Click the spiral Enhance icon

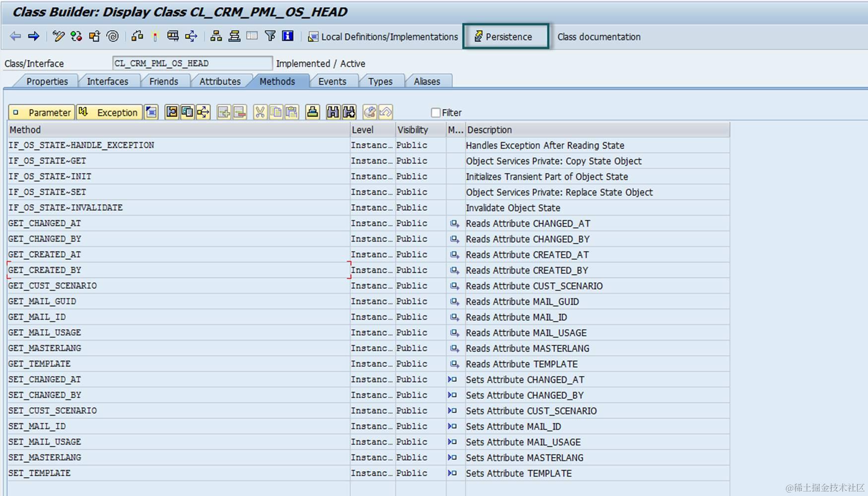[113, 36]
